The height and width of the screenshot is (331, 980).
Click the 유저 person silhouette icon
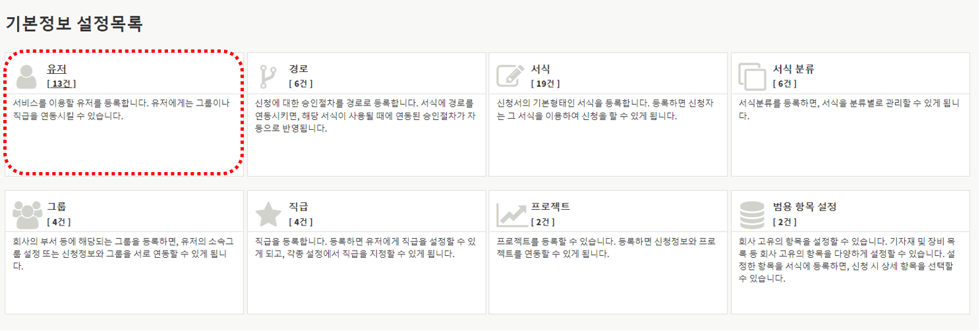[x=26, y=76]
